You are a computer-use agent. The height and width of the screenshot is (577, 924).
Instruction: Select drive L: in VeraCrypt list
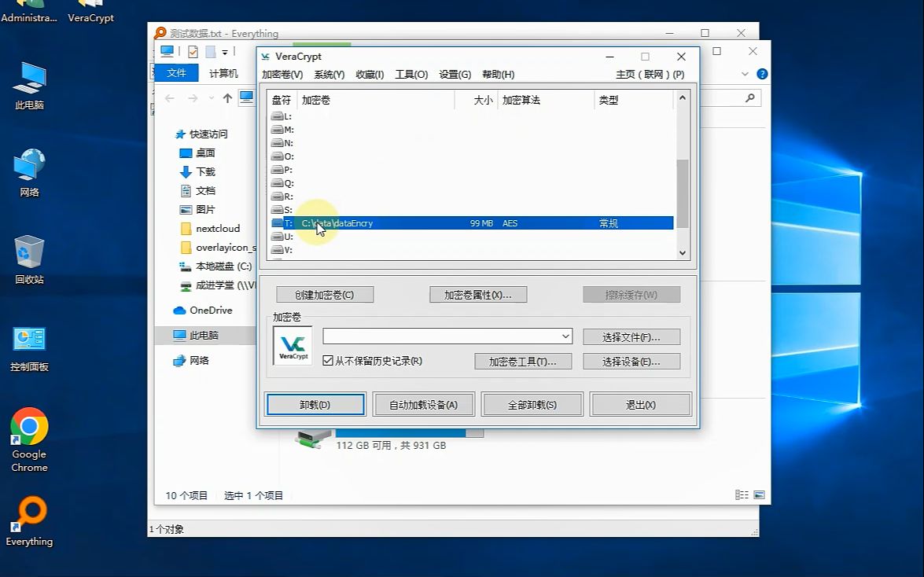click(x=282, y=116)
